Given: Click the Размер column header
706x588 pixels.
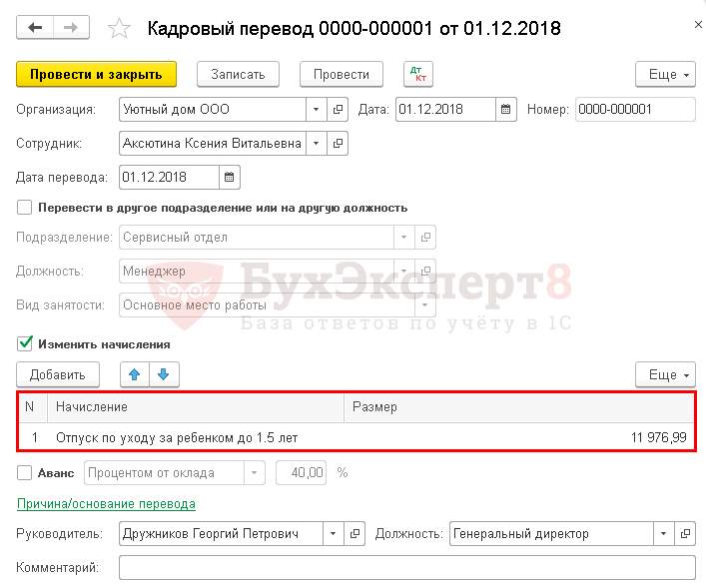Looking at the screenshot, I should pos(519,407).
